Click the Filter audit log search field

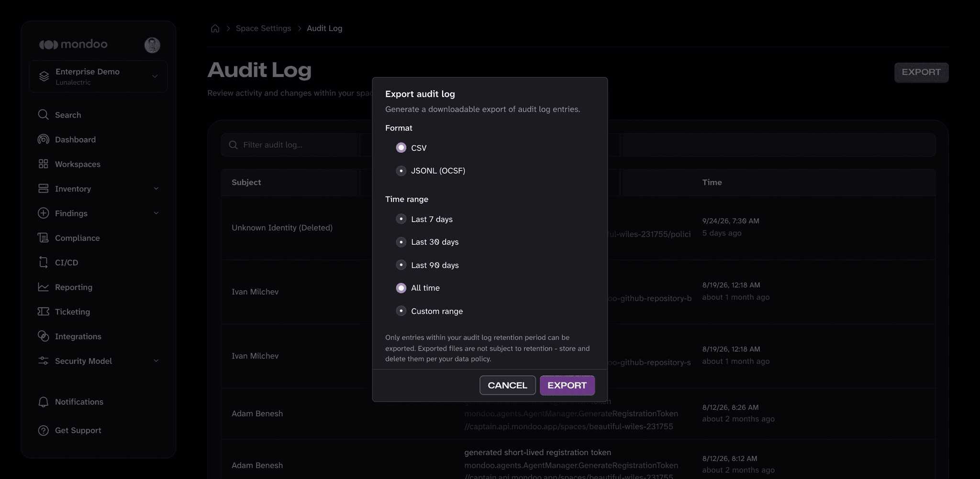point(578,145)
